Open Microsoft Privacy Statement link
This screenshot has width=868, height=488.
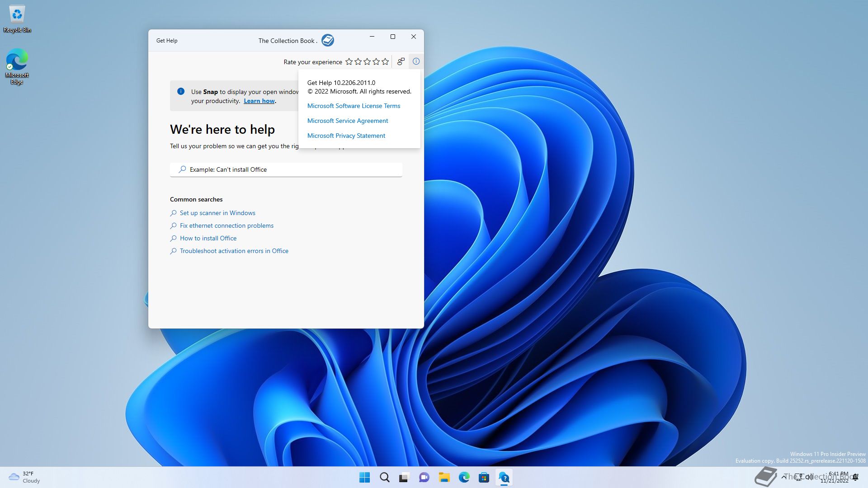346,136
